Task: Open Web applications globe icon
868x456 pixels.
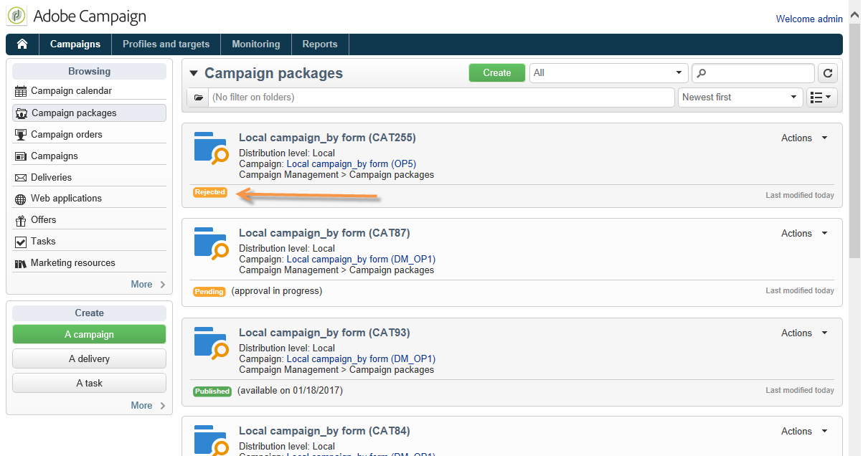Action: (20, 199)
